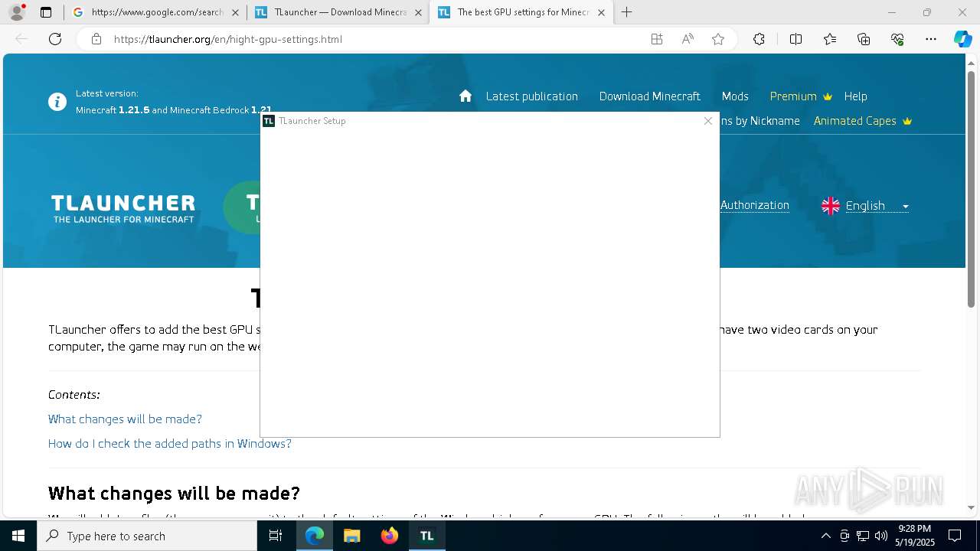Open the Animated Capes link
980x551 pixels.
pos(863,121)
